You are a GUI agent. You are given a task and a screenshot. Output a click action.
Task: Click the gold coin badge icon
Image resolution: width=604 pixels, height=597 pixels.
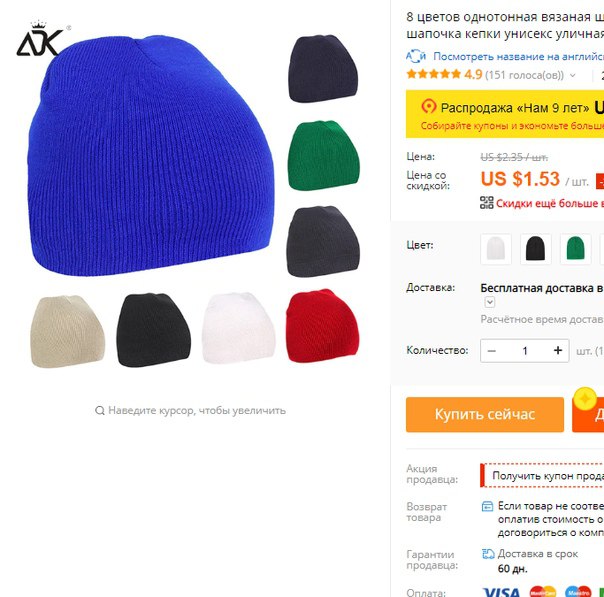click(x=585, y=399)
